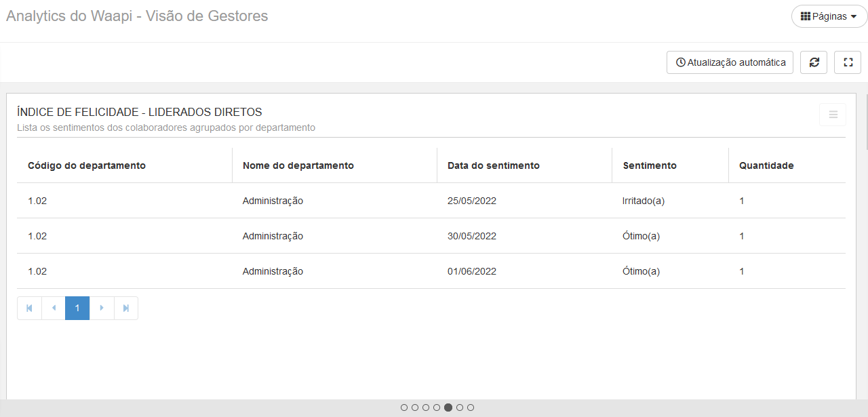868x417 pixels.
Task: Select seventh carousel page dot
Action: 471,408
